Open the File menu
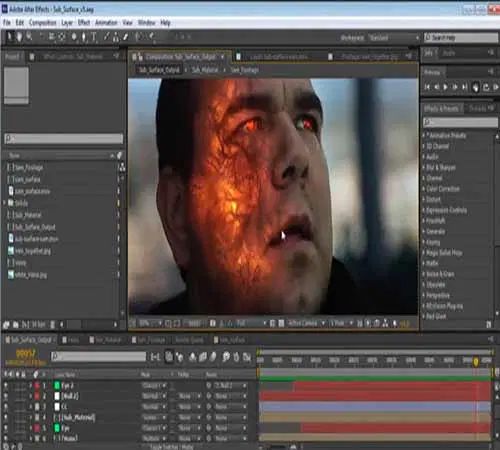 [7, 23]
